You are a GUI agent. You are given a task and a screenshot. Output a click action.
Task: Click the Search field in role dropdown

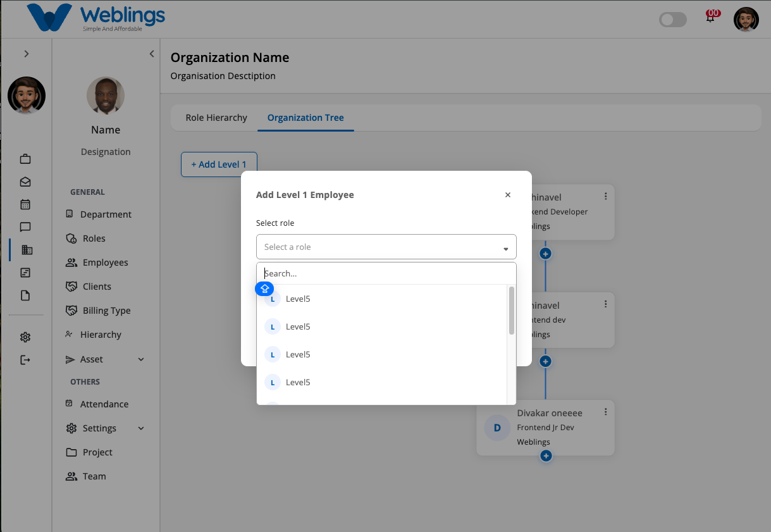[386, 273]
